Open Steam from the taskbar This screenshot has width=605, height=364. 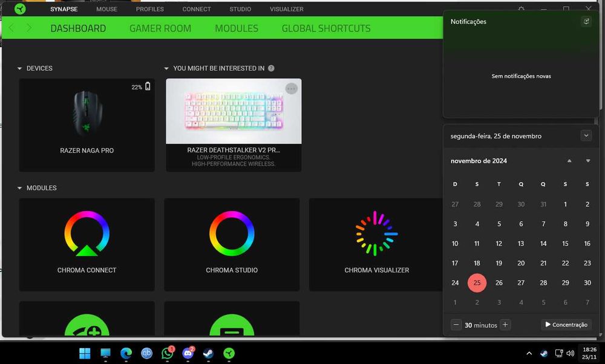point(208,353)
